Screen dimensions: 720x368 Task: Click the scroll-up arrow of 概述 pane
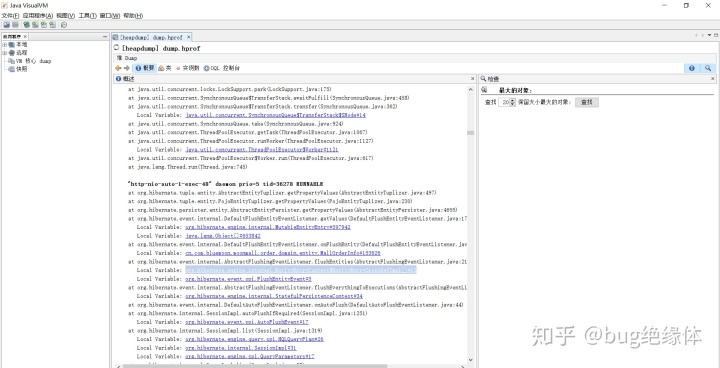tap(470, 89)
